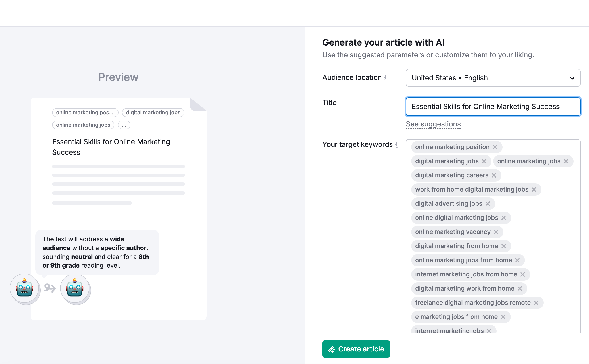Remove the 'online marketing position' keyword tag
589x364 pixels.
pyautogui.click(x=495, y=147)
